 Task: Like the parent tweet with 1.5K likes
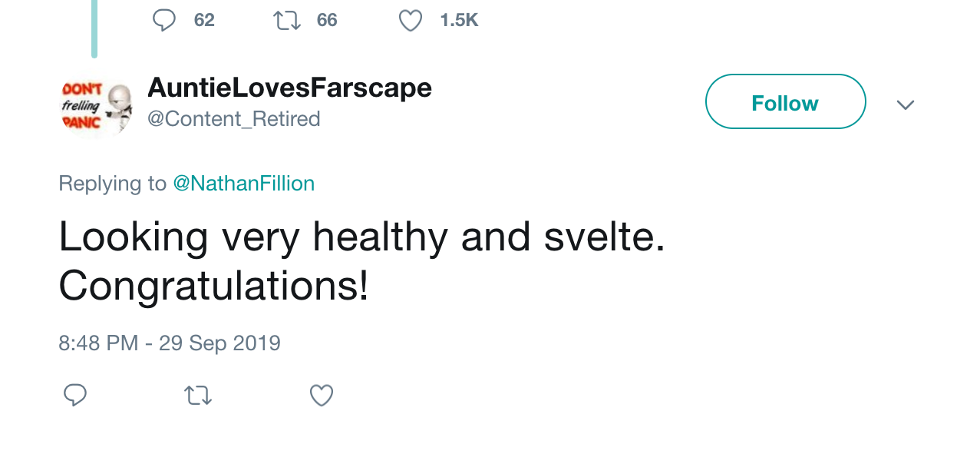(411, 20)
